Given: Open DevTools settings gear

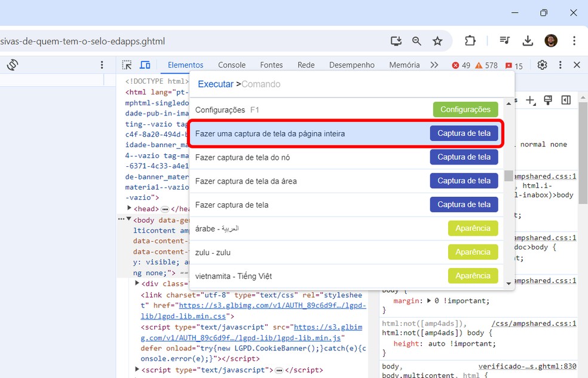Looking at the screenshot, I should (x=542, y=65).
